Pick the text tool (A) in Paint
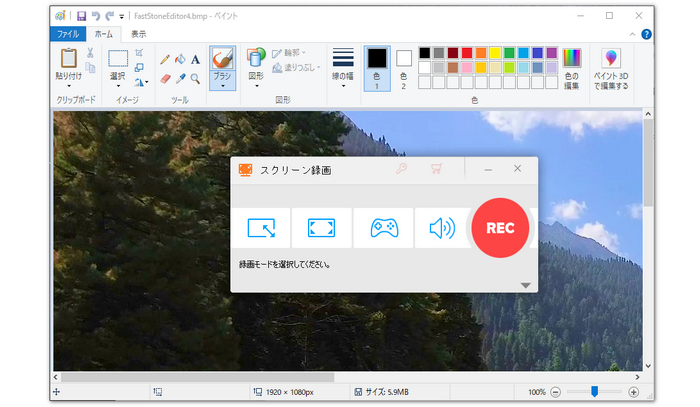 tap(196, 60)
